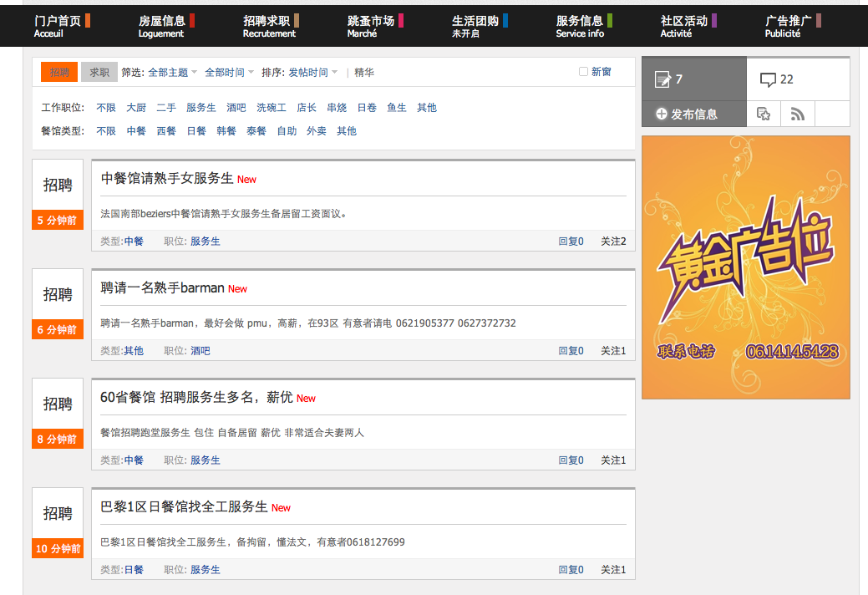Click the 招聘 badge on barman listing

(57, 293)
